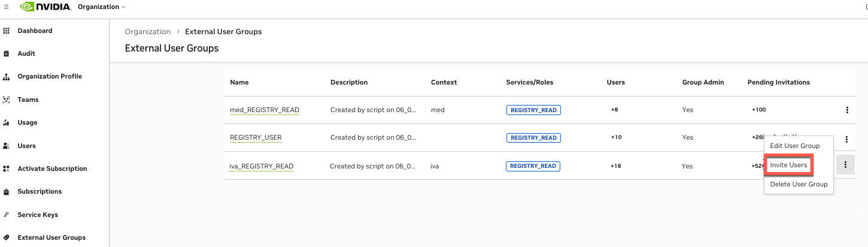The height and width of the screenshot is (247, 868).
Task: Click the +8 users count
Action: pos(615,110)
